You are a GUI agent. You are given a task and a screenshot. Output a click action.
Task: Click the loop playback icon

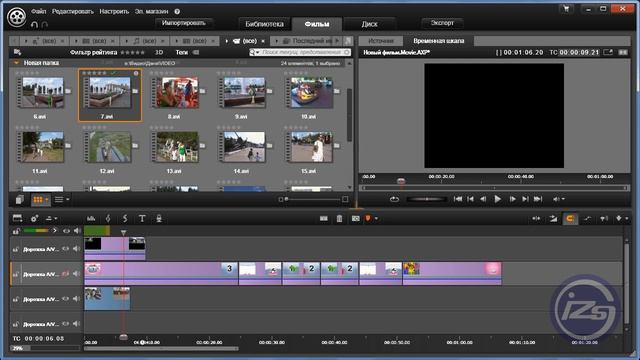tap(394, 199)
